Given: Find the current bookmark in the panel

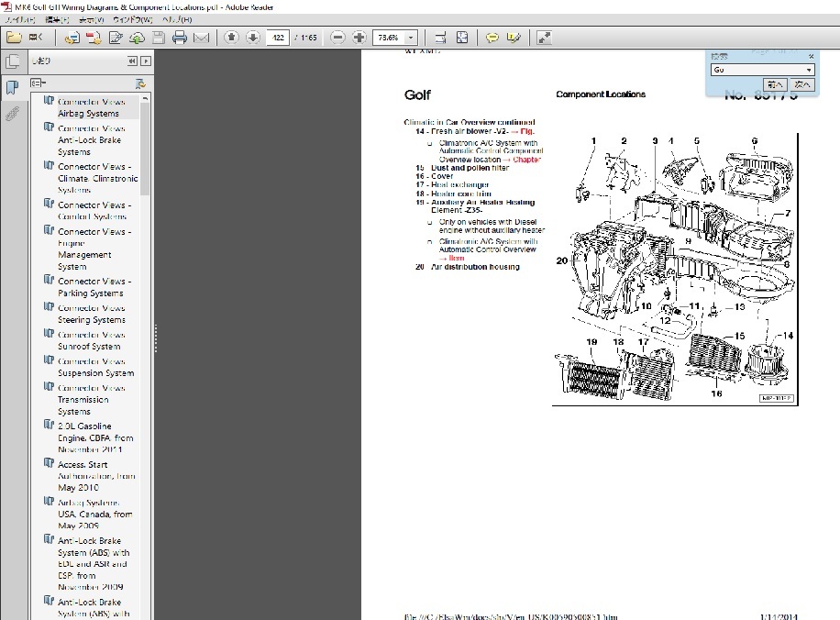Looking at the screenshot, I should coord(140,83).
